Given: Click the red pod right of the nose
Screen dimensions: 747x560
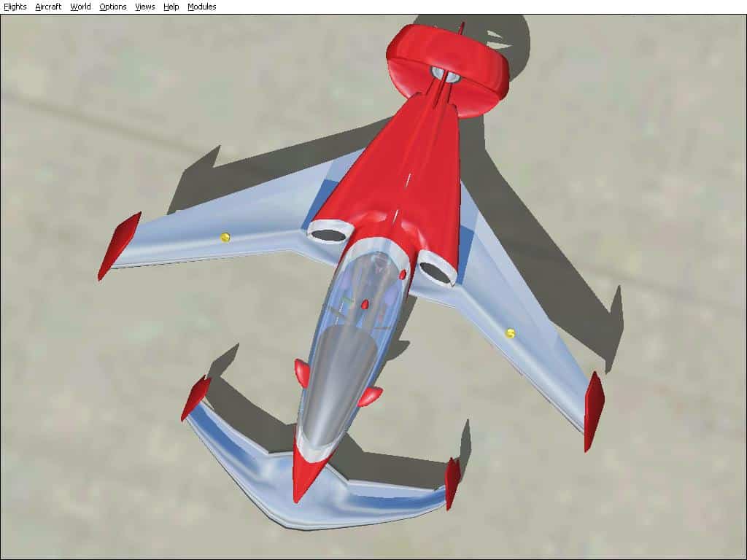Looking at the screenshot, I should 371,396.
